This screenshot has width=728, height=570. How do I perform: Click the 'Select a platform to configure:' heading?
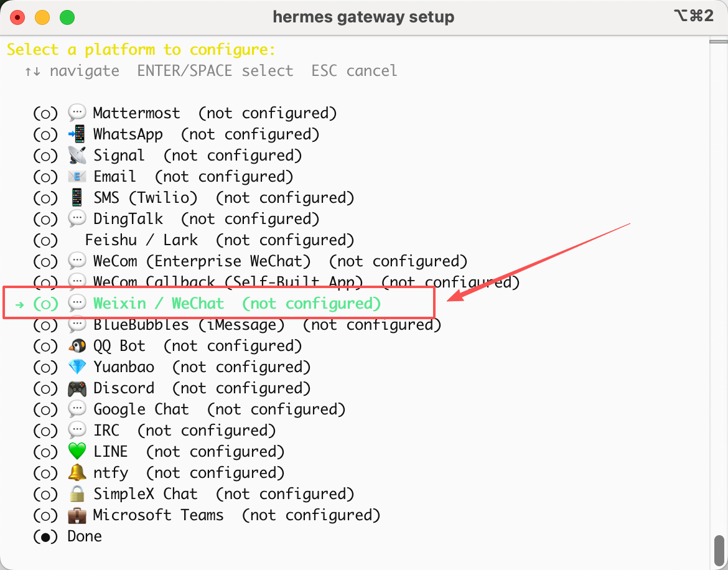pos(141,49)
